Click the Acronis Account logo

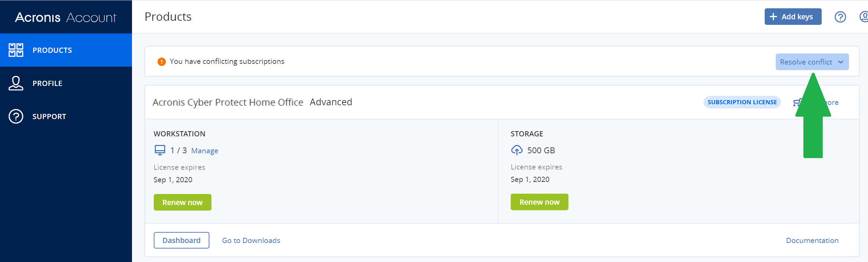click(x=66, y=17)
